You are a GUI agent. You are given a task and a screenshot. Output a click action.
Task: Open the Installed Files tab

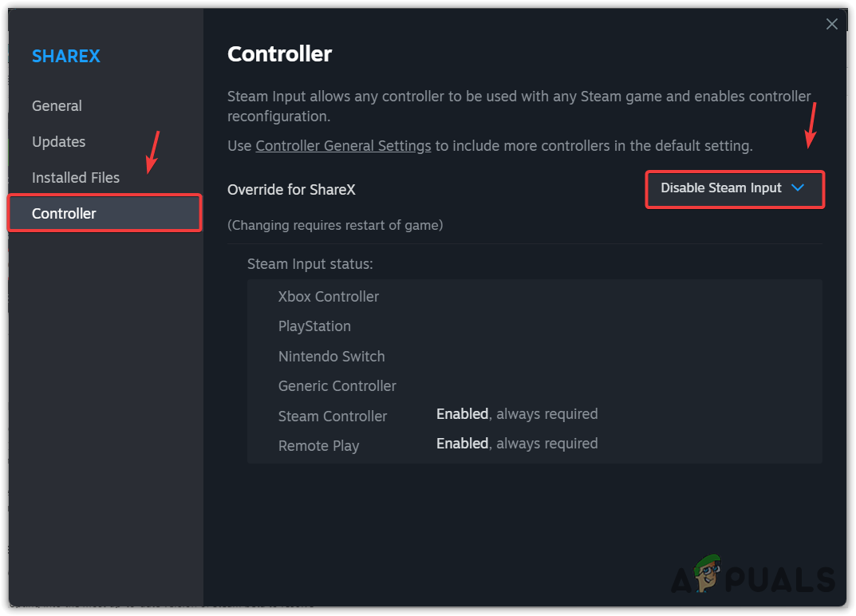(76, 178)
